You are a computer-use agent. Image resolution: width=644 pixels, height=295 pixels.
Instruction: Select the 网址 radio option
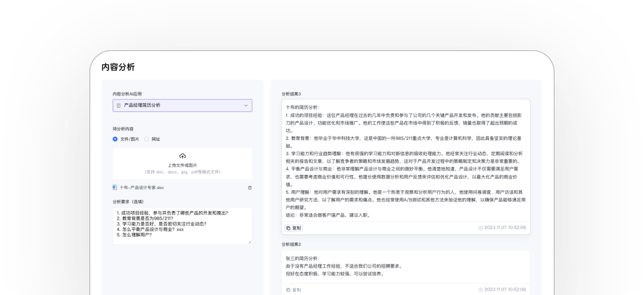point(146,139)
